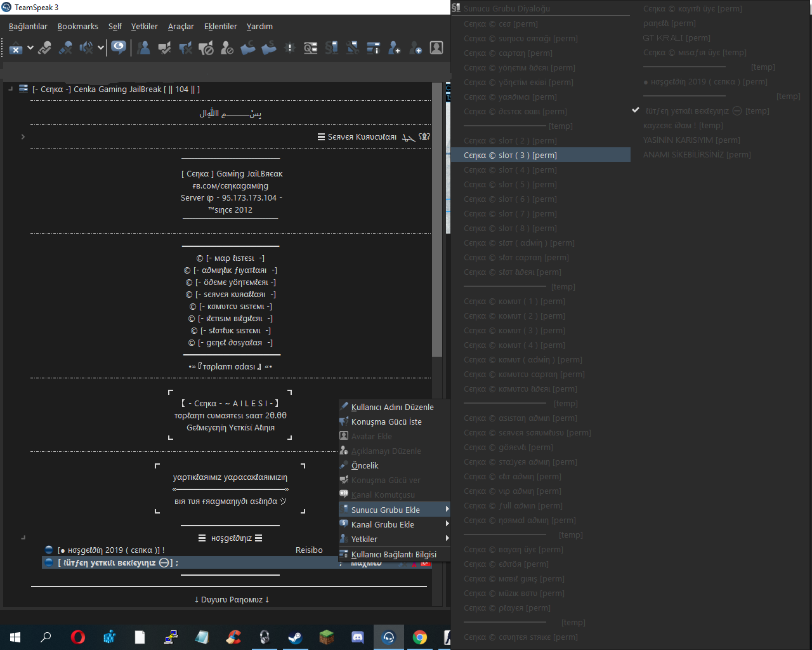Select GT KRALI [perm] server group
The width and height of the screenshot is (812, 650).
721,37
